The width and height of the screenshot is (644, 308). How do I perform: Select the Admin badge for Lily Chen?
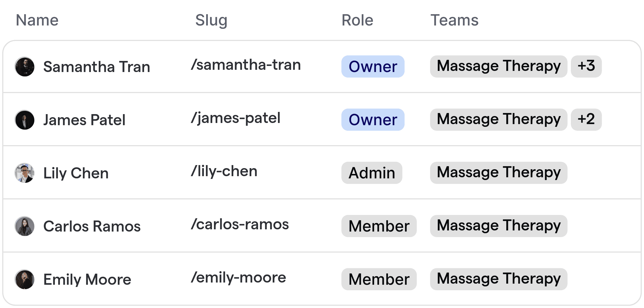tap(372, 173)
